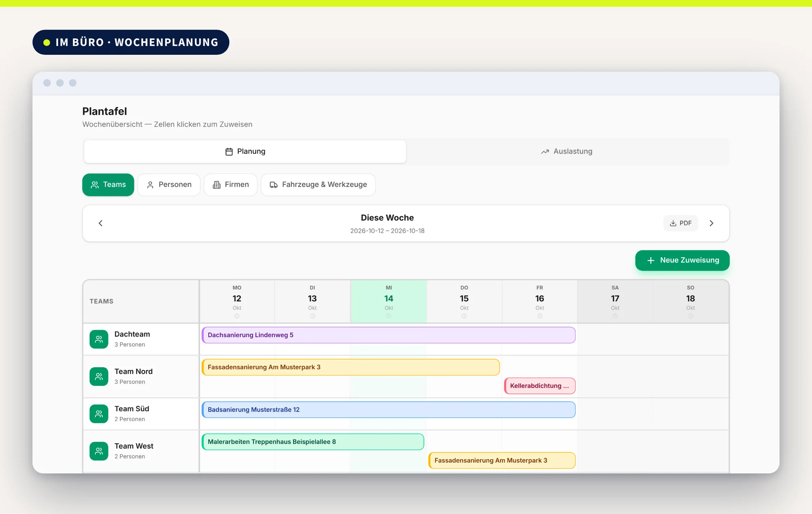Click the Dachteam team name
The height and width of the screenshot is (514, 812).
click(132, 334)
